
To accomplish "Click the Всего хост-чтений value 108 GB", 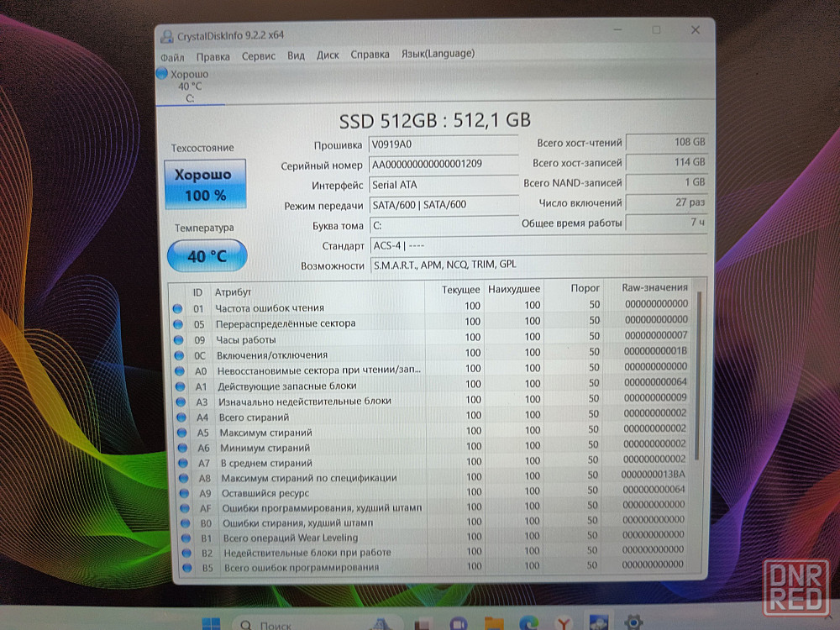I will [667, 142].
